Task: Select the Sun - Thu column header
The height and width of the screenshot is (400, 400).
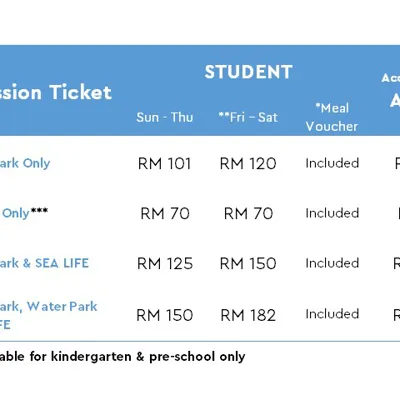Action: pos(165,117)
